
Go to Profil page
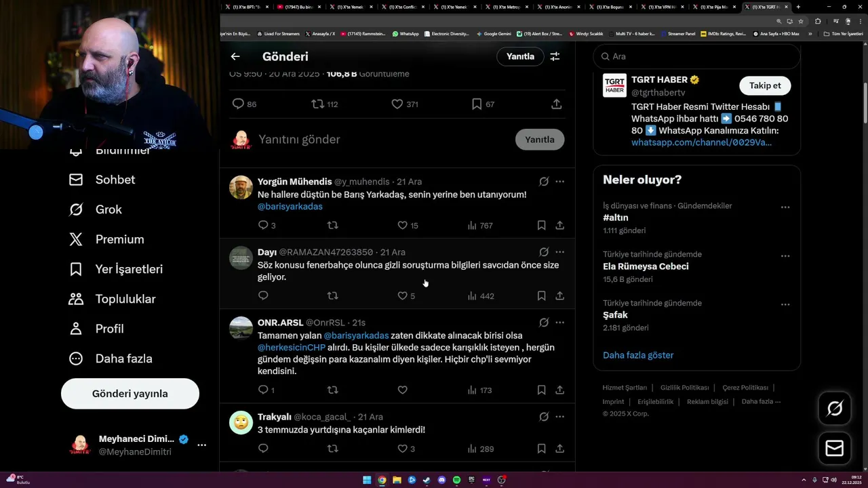tap(96, 329)
